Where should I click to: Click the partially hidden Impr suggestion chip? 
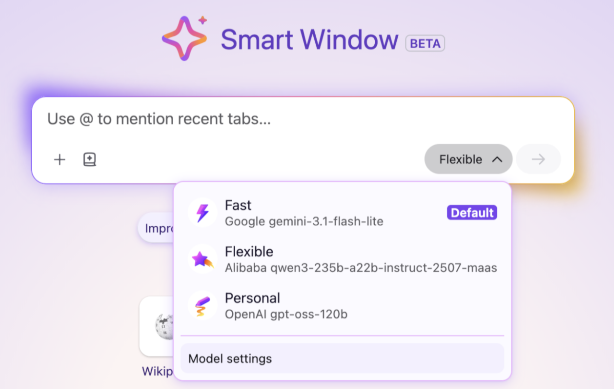tap(156, 228)
